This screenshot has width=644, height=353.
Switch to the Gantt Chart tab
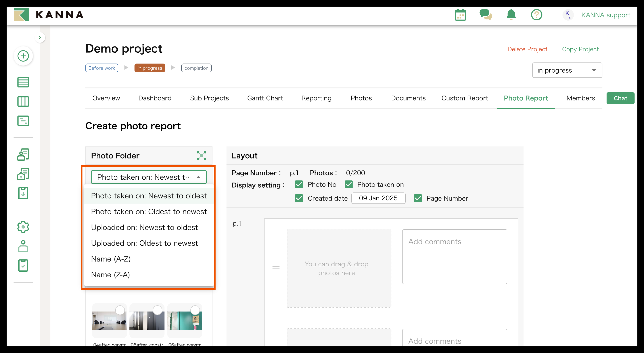[x=265, y=98]
